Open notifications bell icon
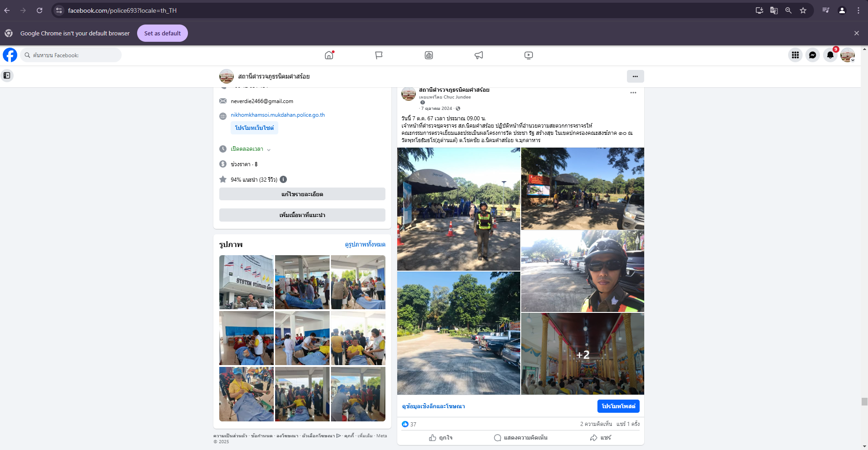This screenshot has width=868, height=450. point(830,55)
